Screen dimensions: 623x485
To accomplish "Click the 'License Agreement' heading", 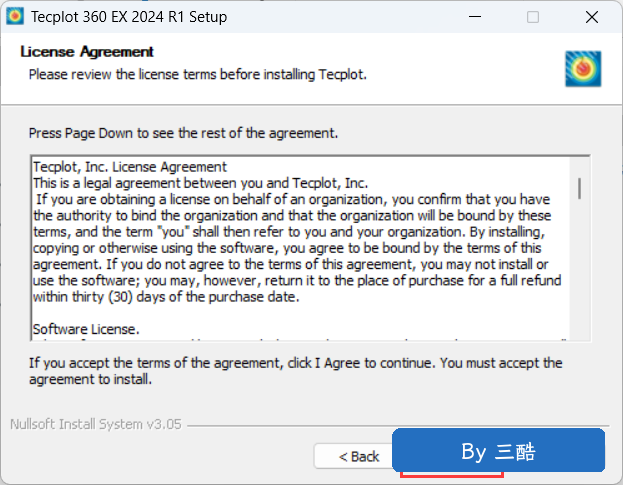I will (x=87, y=52).
